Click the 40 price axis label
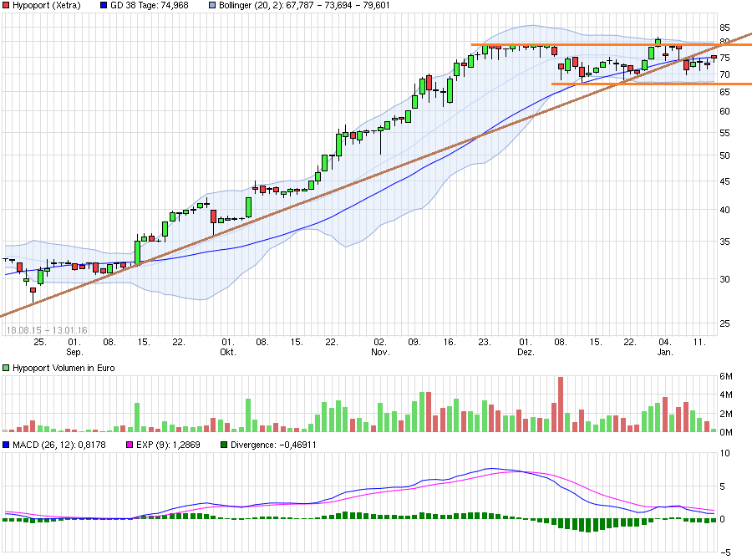 tap(724, 210)
